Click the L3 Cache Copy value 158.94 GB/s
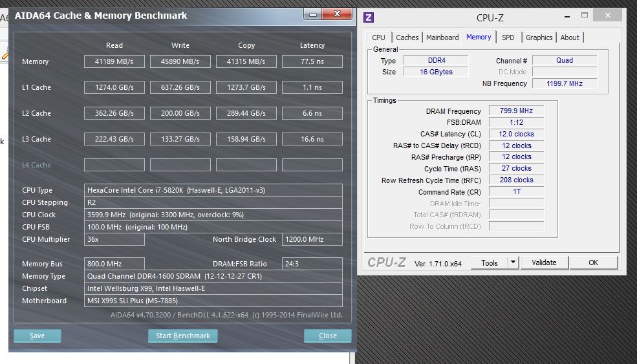637x364 pixels. click(x=246, y=139)
